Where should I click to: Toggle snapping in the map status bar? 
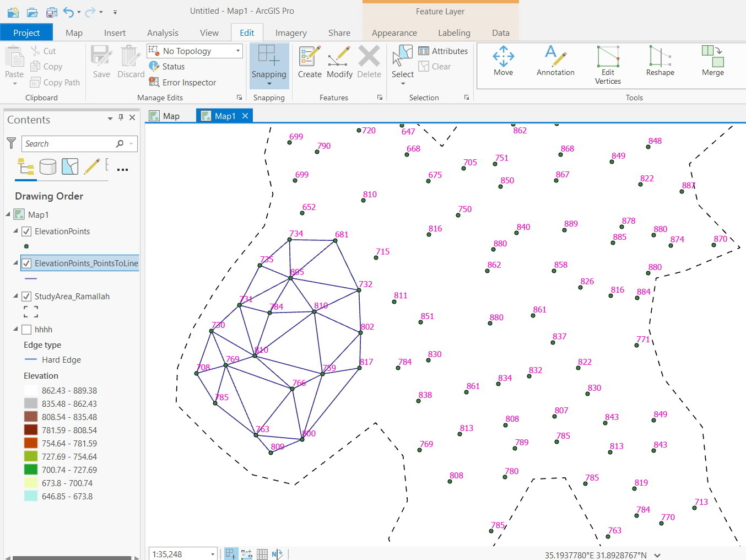pyautogui.click(x=231, y=554)
